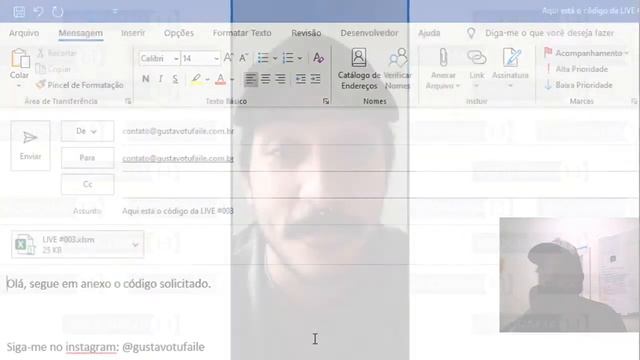
Task: Click the Assunto subject field
Action: point(380,211)
